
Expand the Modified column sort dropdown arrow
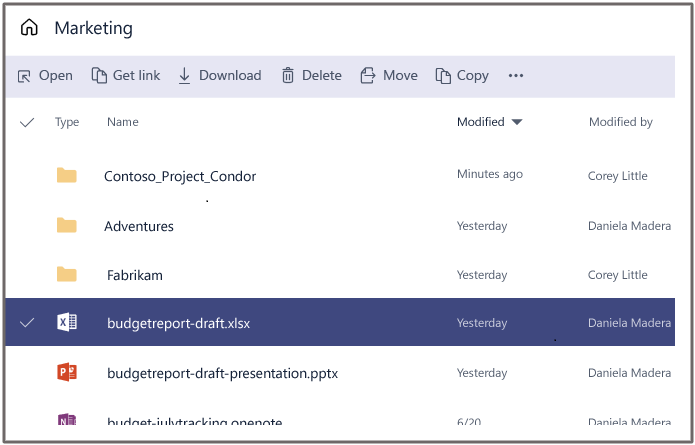point(517,122)
